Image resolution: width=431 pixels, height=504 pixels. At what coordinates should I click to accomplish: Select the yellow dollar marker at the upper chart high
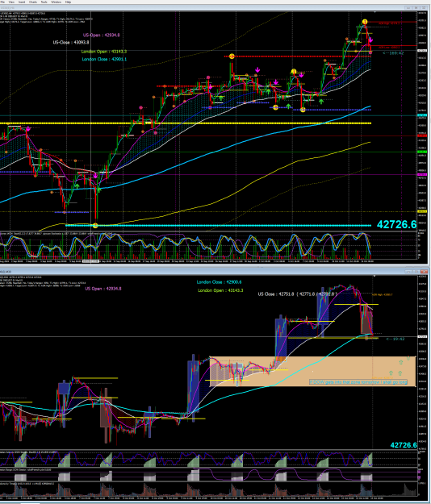pyautogui.click(x=365, y=22)
